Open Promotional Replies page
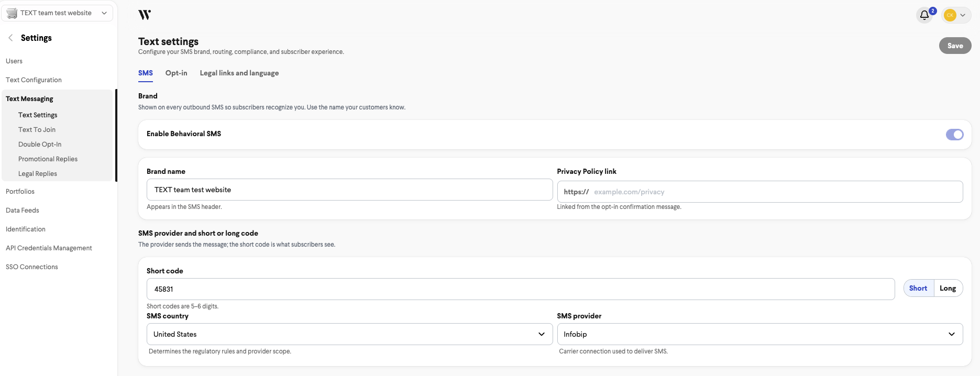This screenshot has height=376, width=980. click(x=48, y=159)
